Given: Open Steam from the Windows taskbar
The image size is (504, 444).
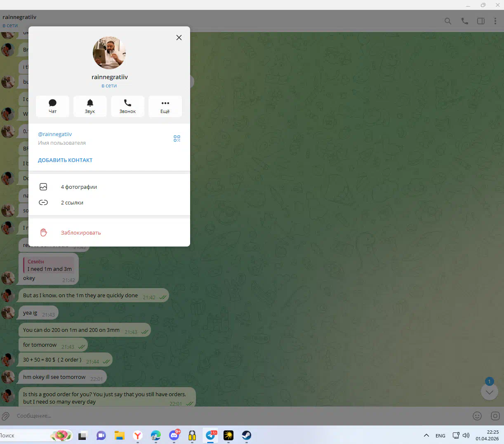Looking at the screenshot, I should 247,435.
